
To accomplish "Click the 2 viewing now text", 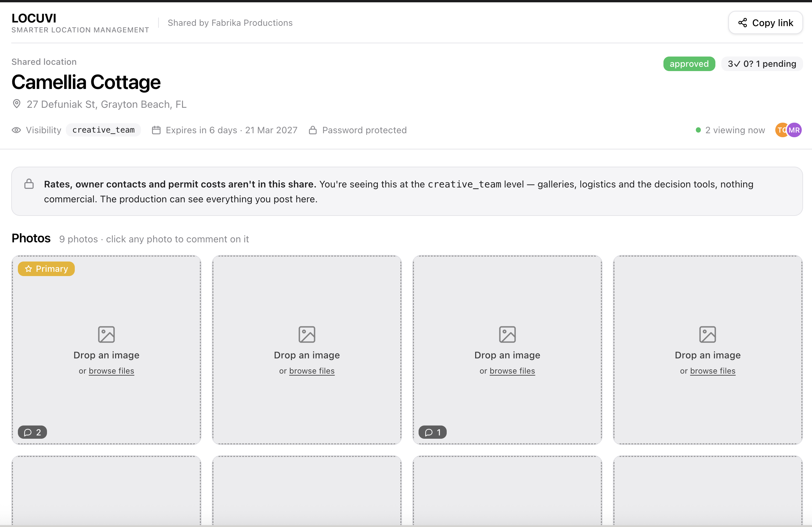I will [735, 130].
